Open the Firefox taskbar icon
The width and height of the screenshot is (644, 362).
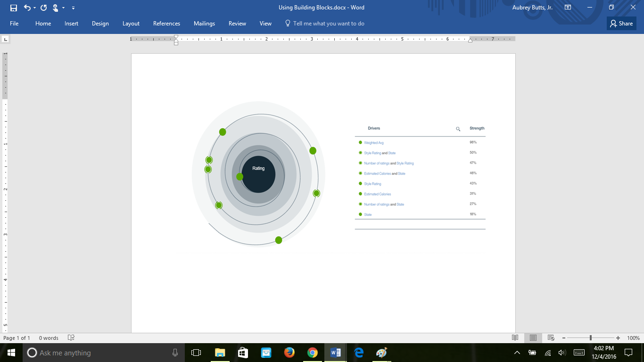click(289, 353)
